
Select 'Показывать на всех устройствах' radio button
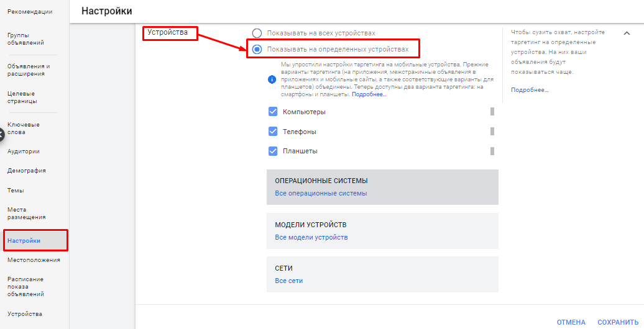(x=257, y=33)
